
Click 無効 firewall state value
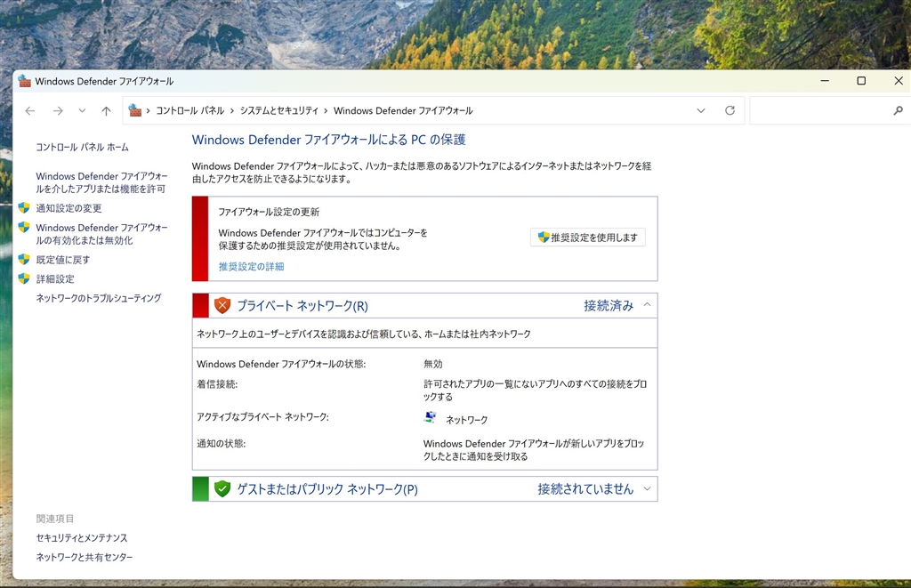[433, 364]
